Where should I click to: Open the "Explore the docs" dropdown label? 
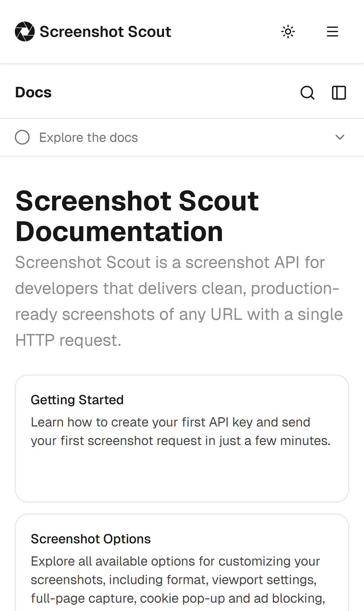click(89, 138)
